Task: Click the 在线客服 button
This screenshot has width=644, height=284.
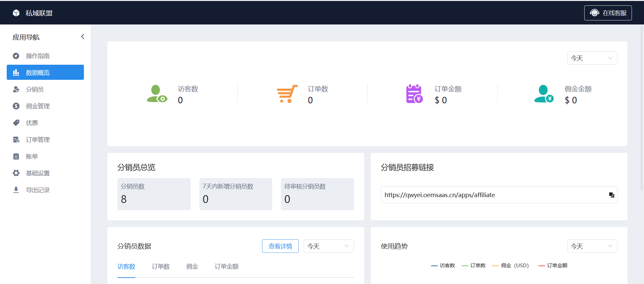Action: pos(608,13)
